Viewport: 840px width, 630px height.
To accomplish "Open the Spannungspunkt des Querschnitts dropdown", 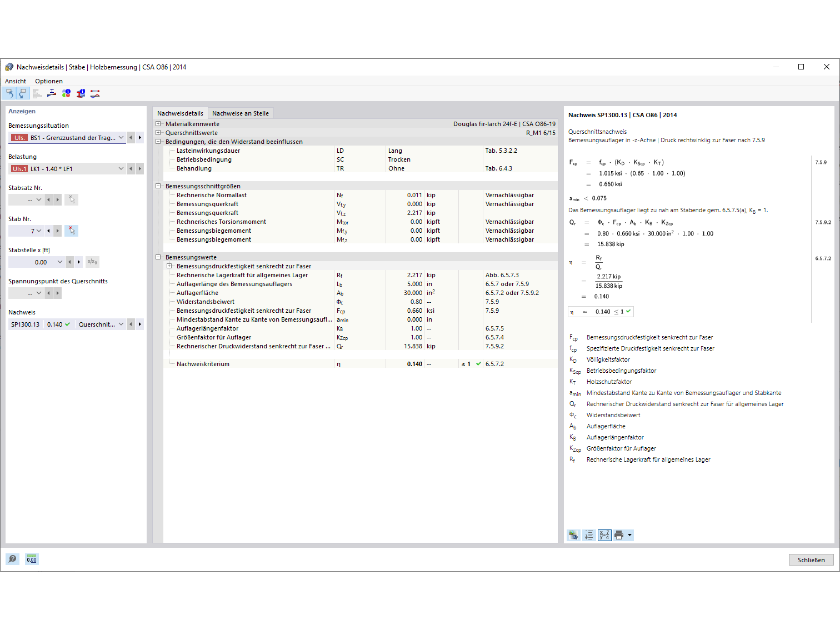I will tap(39, 293).
